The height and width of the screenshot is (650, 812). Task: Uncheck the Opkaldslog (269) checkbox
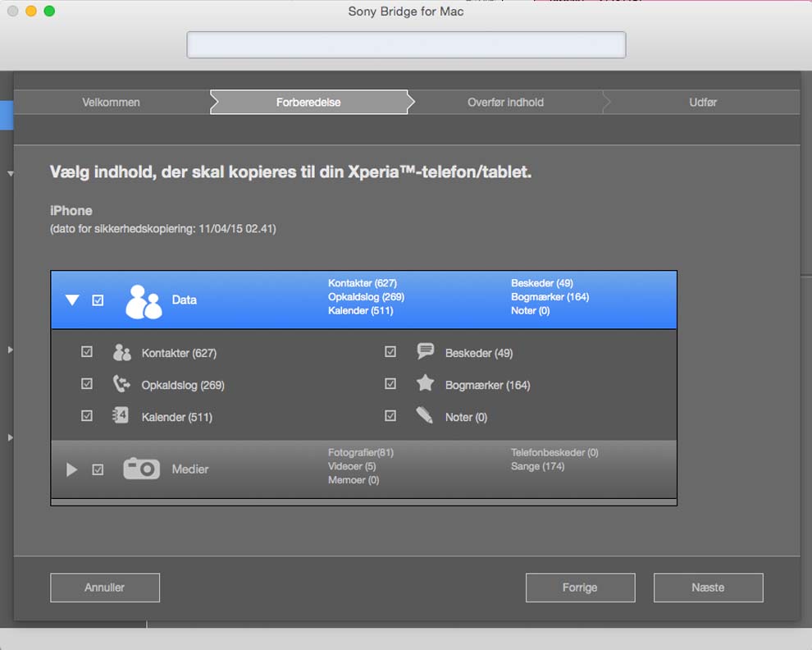[x=87, y=383]
